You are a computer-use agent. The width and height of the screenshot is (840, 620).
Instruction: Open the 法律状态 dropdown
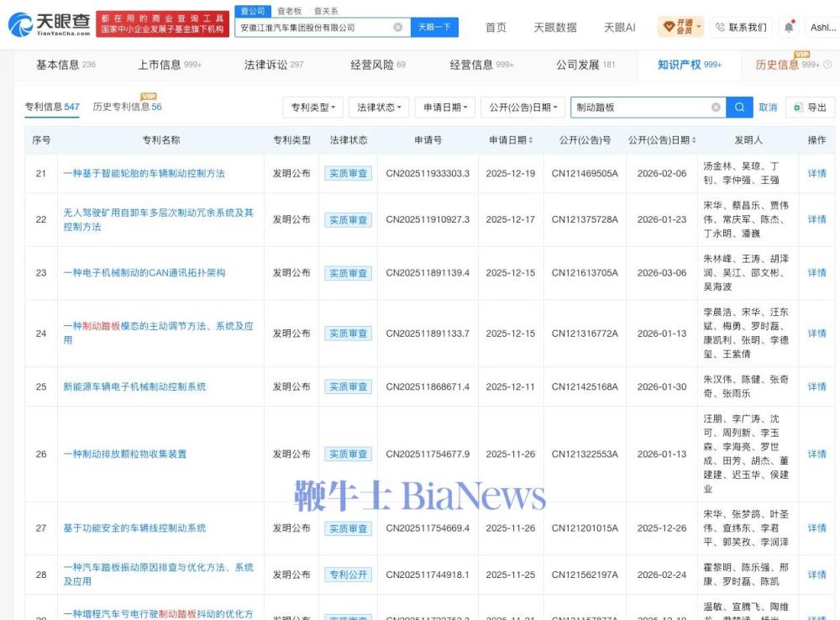(379, 108)
